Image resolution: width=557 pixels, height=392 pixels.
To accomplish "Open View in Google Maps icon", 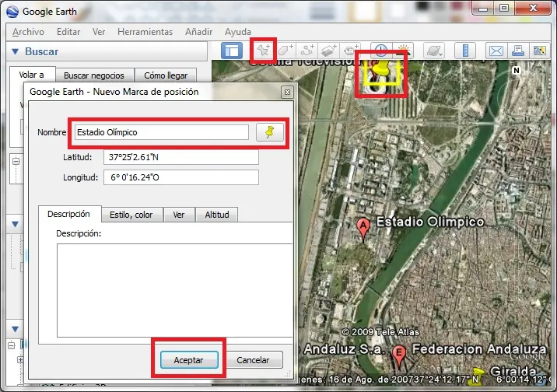I will click(x=540, y=51).
